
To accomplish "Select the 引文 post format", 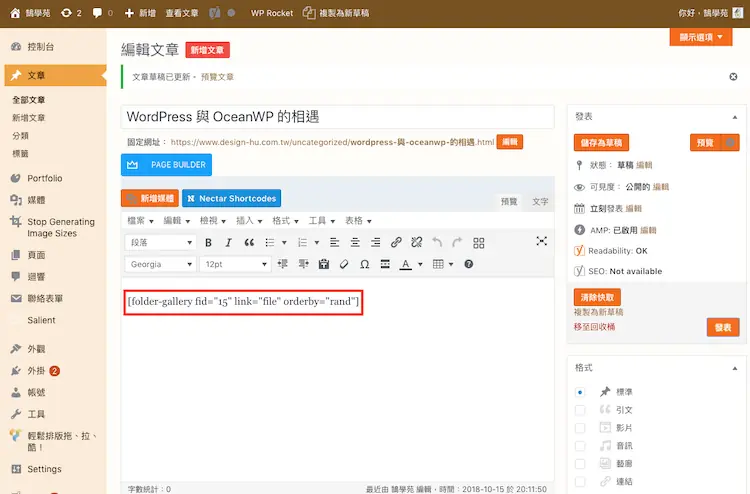I will point(580,410).
